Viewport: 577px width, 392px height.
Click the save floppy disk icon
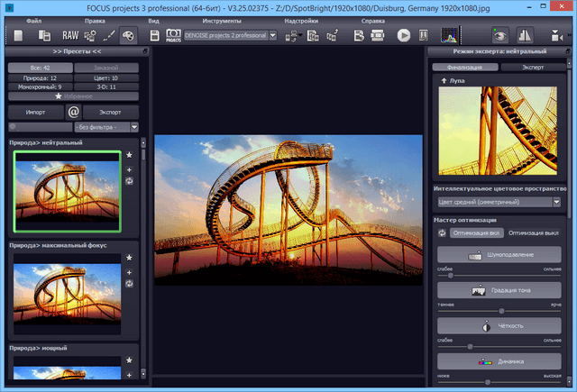coord(155,35)
